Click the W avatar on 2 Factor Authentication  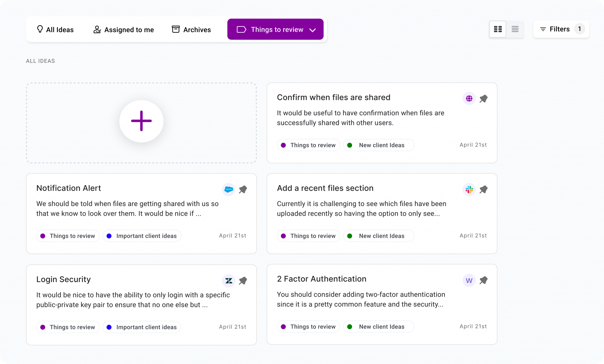(469, 280)
